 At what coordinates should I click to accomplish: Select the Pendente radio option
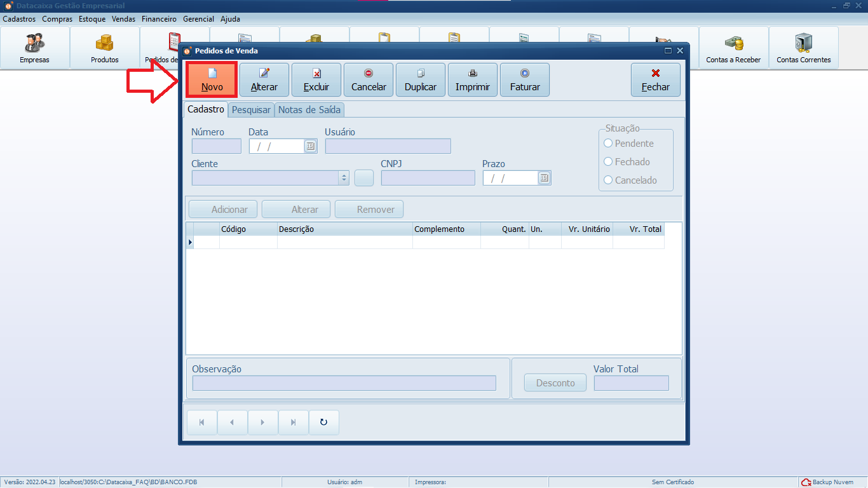[608, 144]
